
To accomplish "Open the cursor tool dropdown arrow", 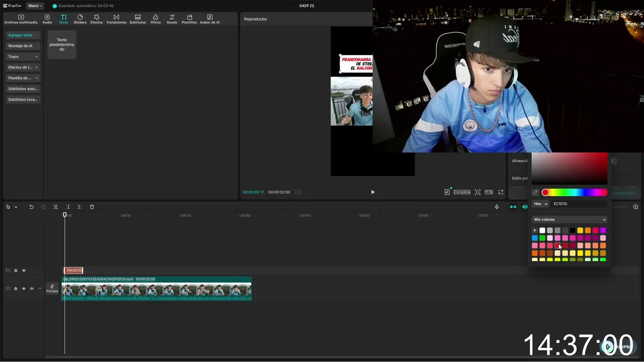I will click(x=16, y=207).
